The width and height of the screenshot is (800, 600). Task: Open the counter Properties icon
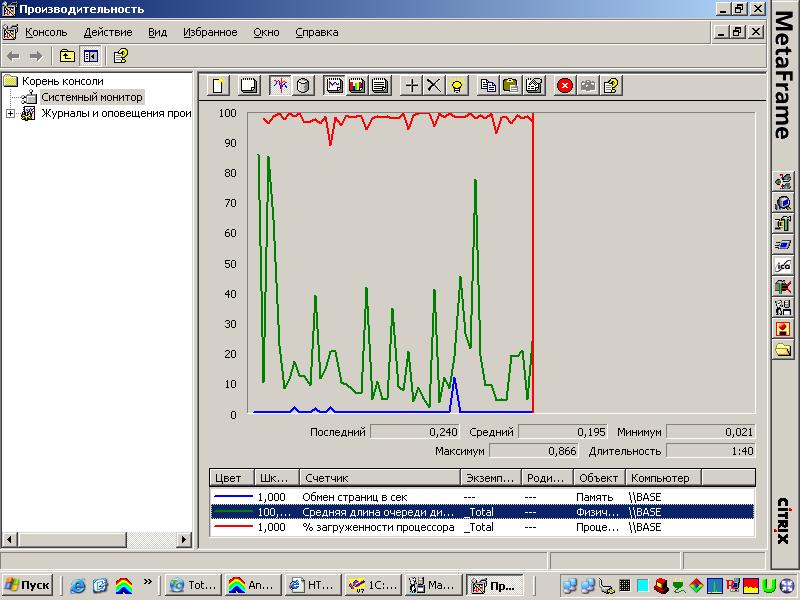(x=534, y=86)
